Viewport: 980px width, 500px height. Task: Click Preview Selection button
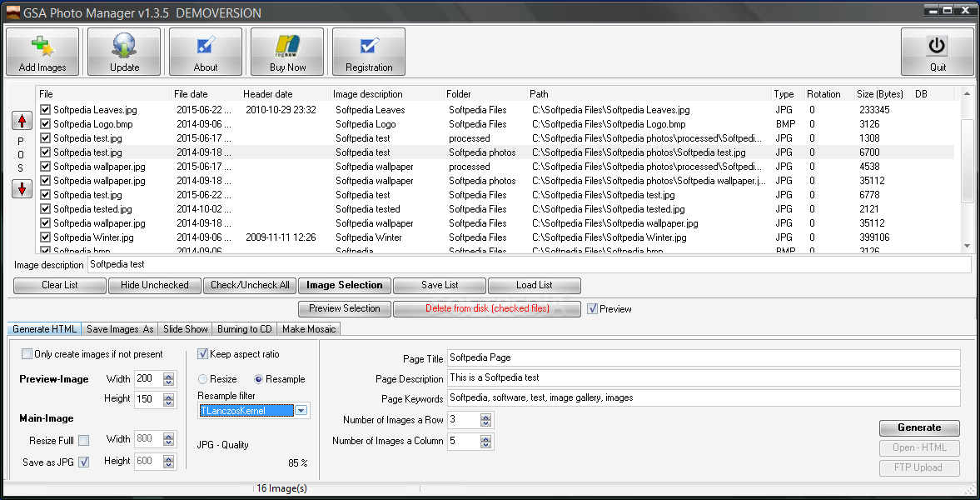click(x=345, y=308)
